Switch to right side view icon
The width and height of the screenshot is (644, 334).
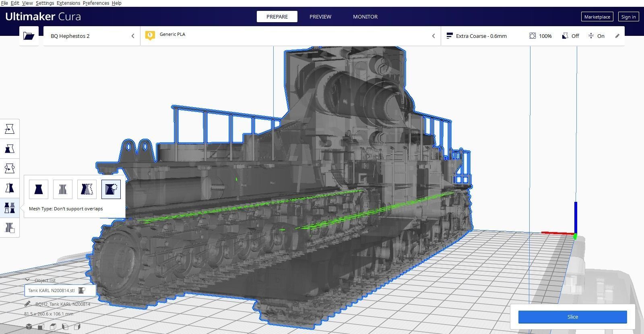point(77,327)
